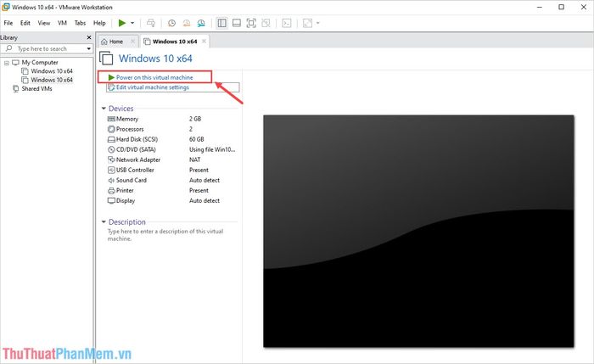
Task: Open the VM menu
Action: (62, 23)
